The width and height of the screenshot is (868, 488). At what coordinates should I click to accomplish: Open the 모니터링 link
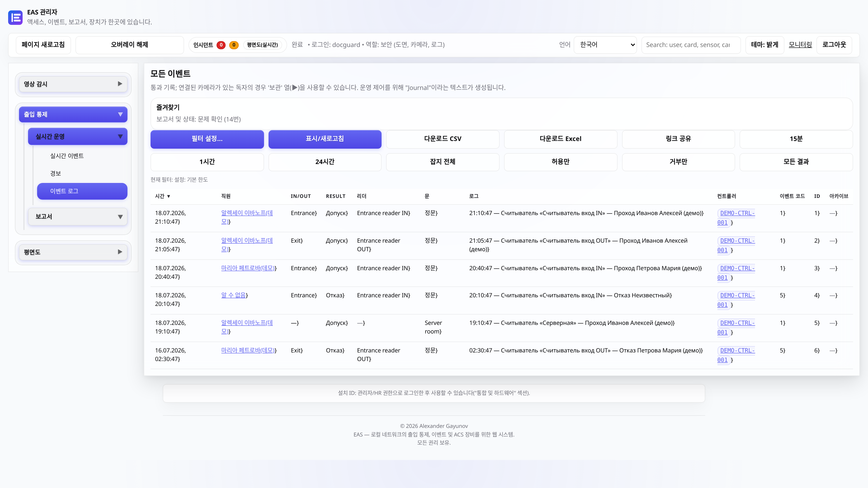coord(800,45)
